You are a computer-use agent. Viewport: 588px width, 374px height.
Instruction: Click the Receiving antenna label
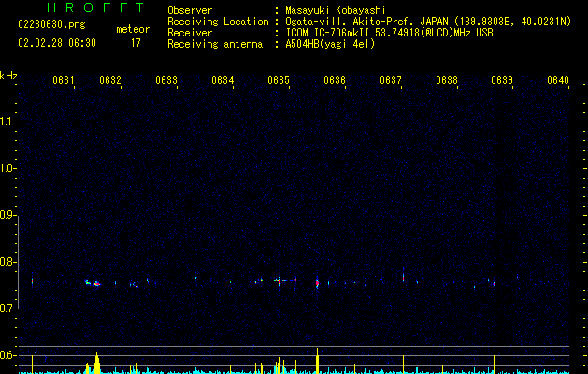[x=215, y=44]
